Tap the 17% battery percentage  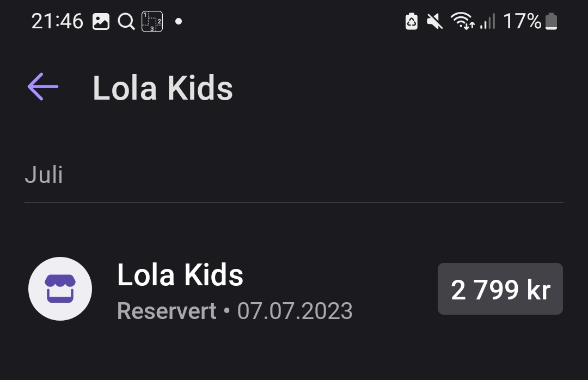pos(522,21)
